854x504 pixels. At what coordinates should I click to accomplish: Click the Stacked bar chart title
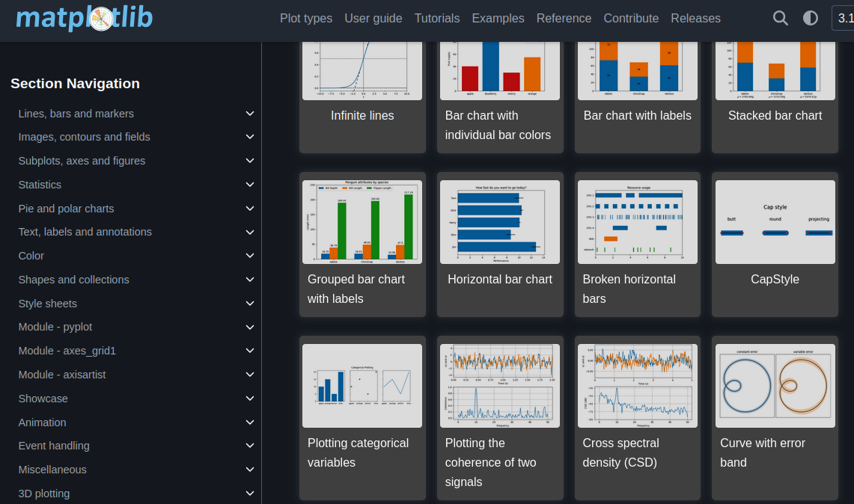pos(775,116)
